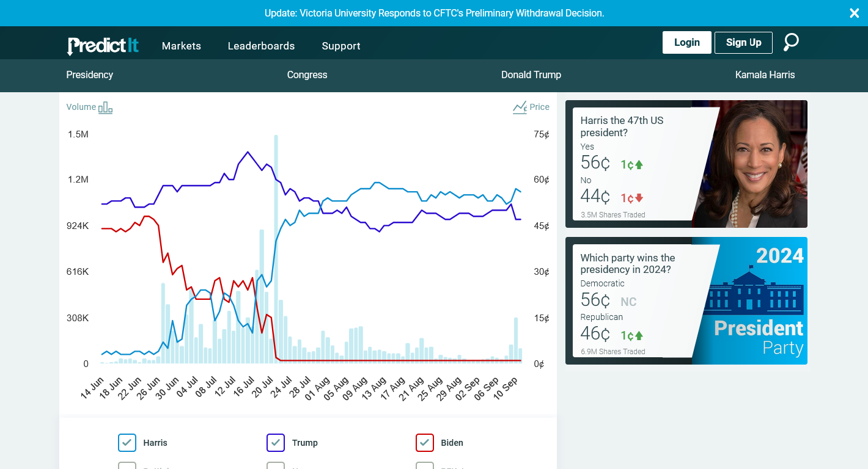The image size is (868, 469).
Task: Click the Sign Up button
Action: click(x=743, y=42)
